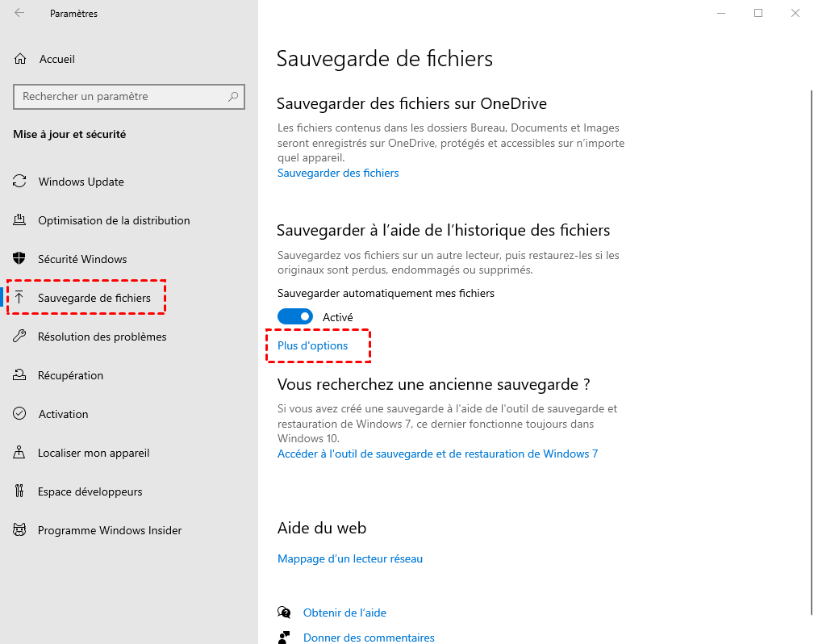This screenshot has height=644, width=814.
Task: Click the Accueil home icon
Action: (19, 59)
